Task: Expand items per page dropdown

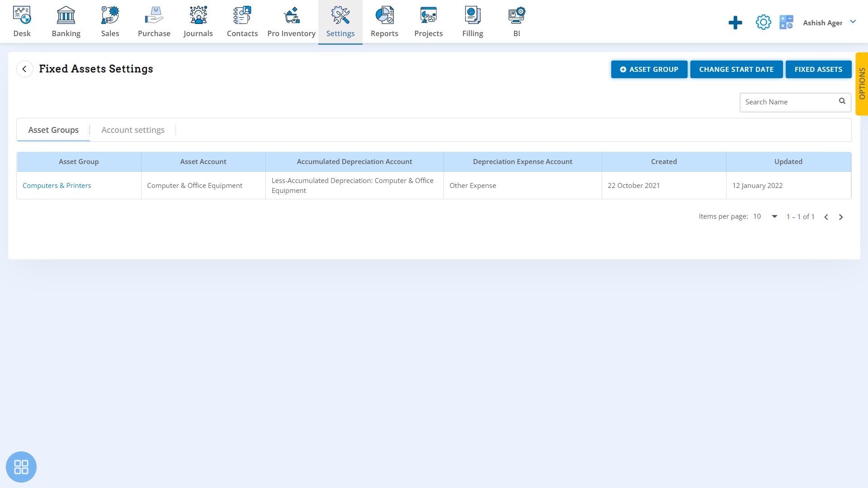Action: point(774,216)
